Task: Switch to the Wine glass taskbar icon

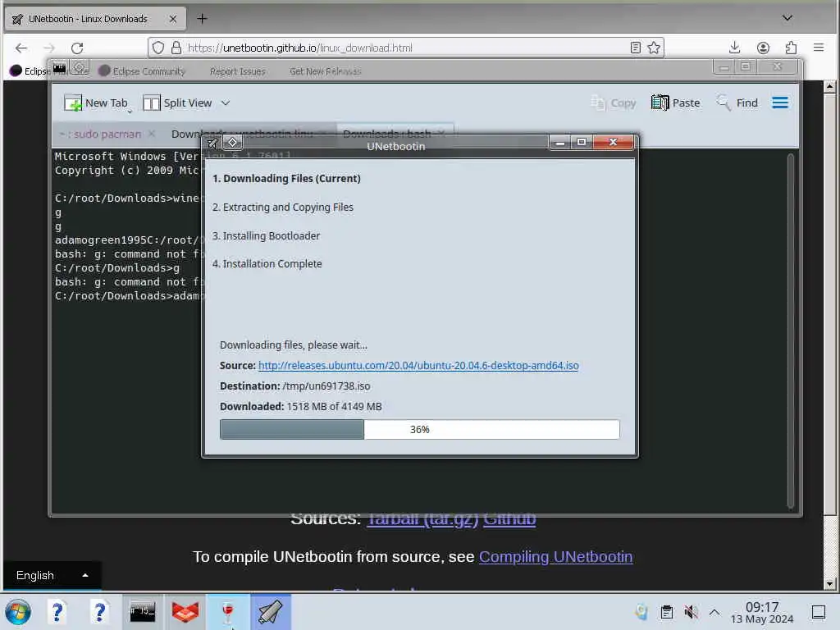Action: click(228, 612)
